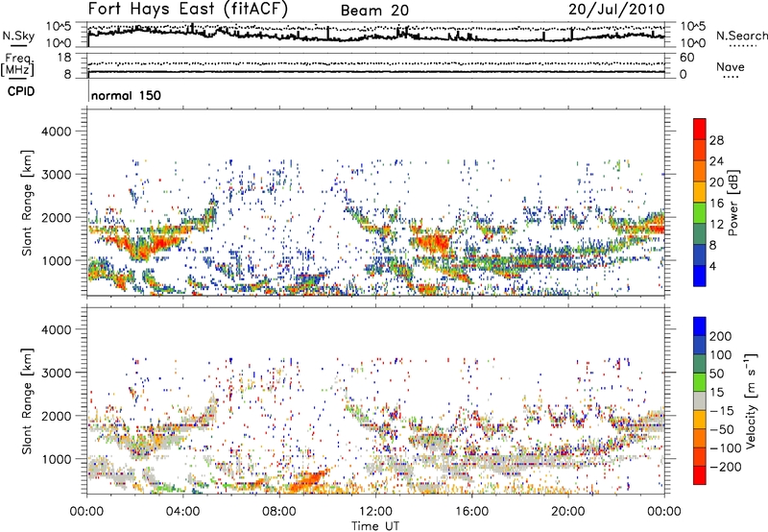This screenshot has width=768, height=532.
Task: Click the '3000' tick of the velocity panel
Action: pyautogui.click(x=57, y=373)
